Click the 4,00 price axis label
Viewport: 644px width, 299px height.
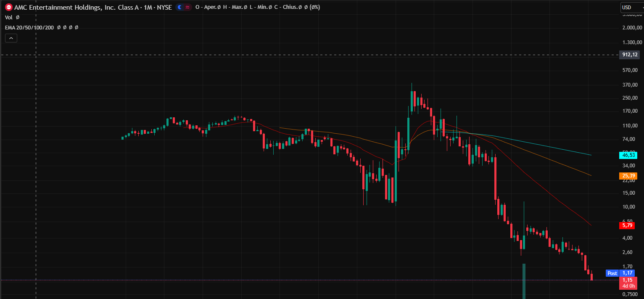click(628, 238)
